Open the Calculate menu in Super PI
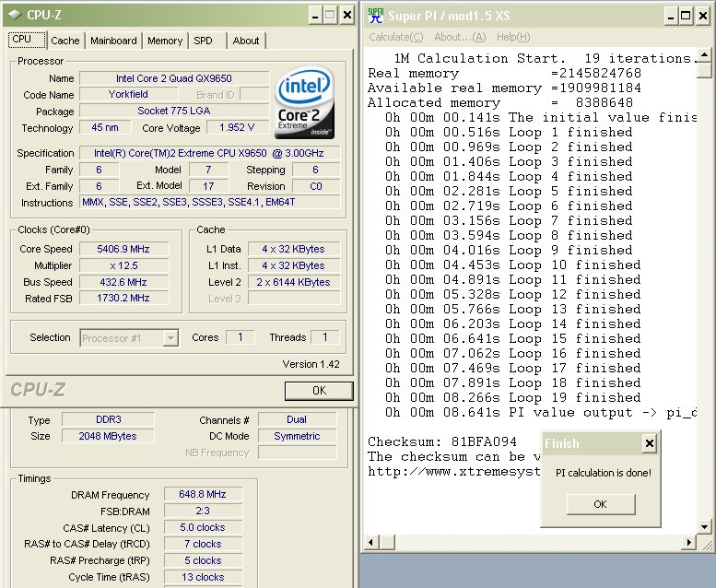 (396, 37)
